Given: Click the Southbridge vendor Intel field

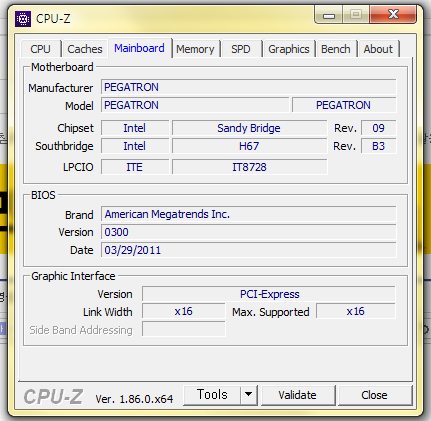Looking at the screenshot, I should (x=135, y=146).
